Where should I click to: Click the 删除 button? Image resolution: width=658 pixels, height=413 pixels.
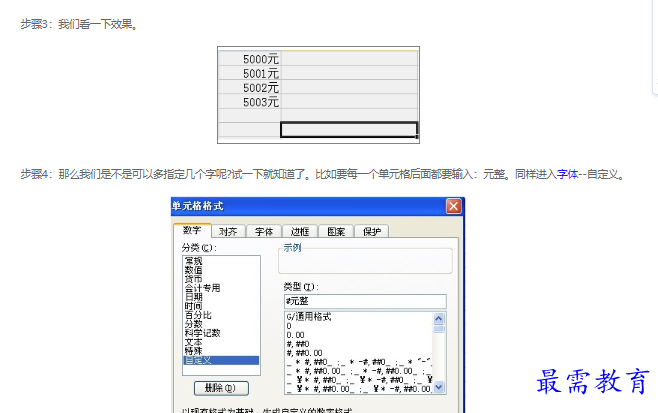pos(221,388)
